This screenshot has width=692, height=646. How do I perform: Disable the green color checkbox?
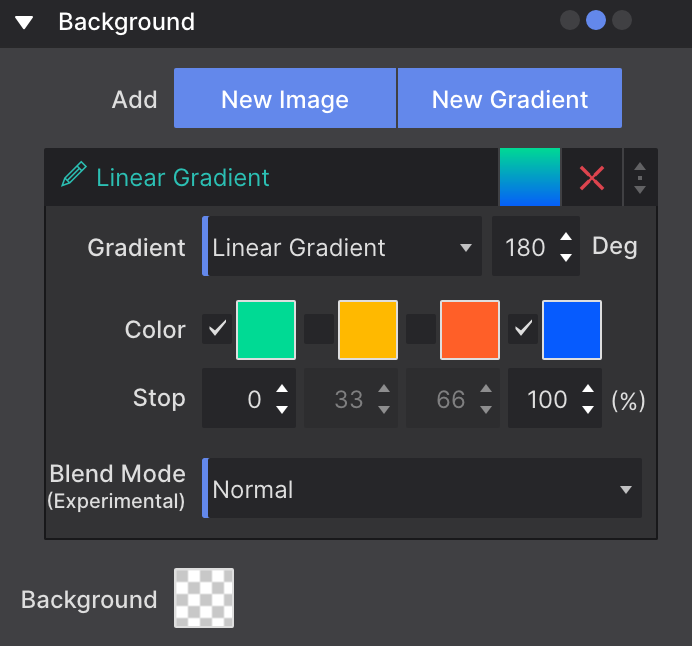[x=217, y=328]
